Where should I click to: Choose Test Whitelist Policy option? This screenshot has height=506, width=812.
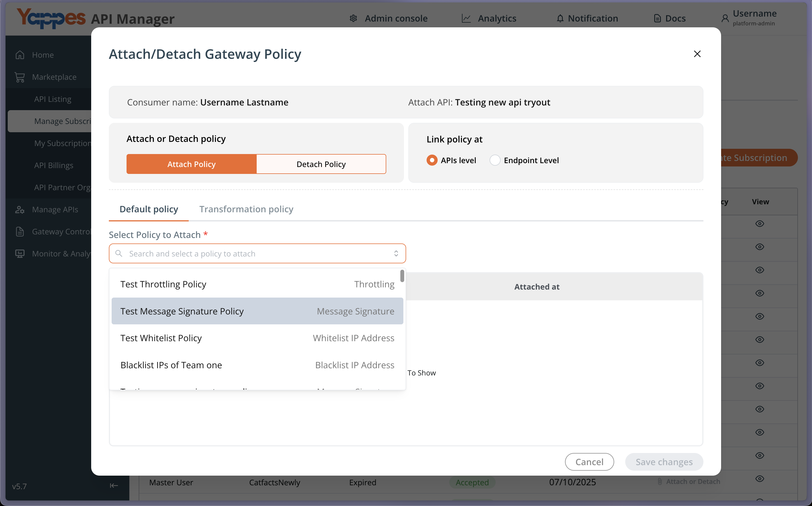coord(257,338)
